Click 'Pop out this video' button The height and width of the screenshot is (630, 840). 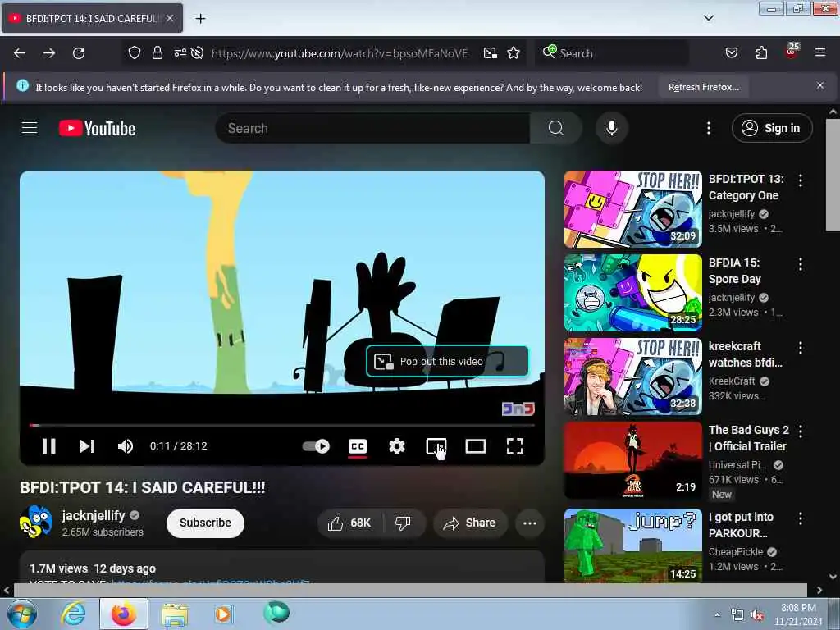(x=447, y=362)
